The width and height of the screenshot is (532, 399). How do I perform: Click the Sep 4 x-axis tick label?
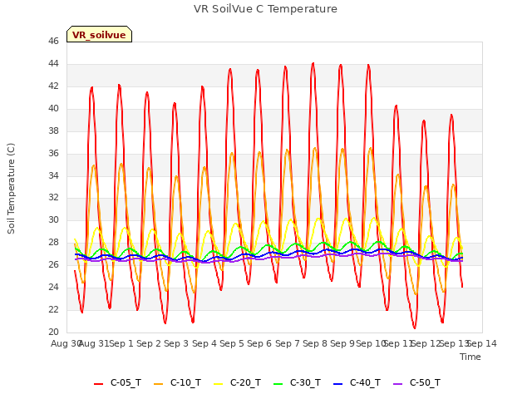pyautogui.click(x=204, y=343)
